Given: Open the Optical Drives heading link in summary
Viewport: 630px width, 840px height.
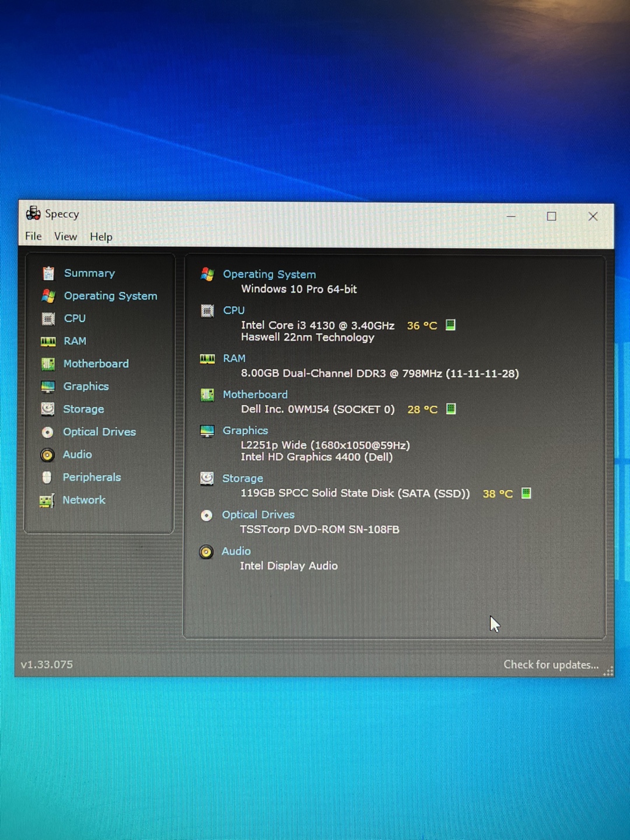Looking at the screenshot, I should (x=258, y=514).
